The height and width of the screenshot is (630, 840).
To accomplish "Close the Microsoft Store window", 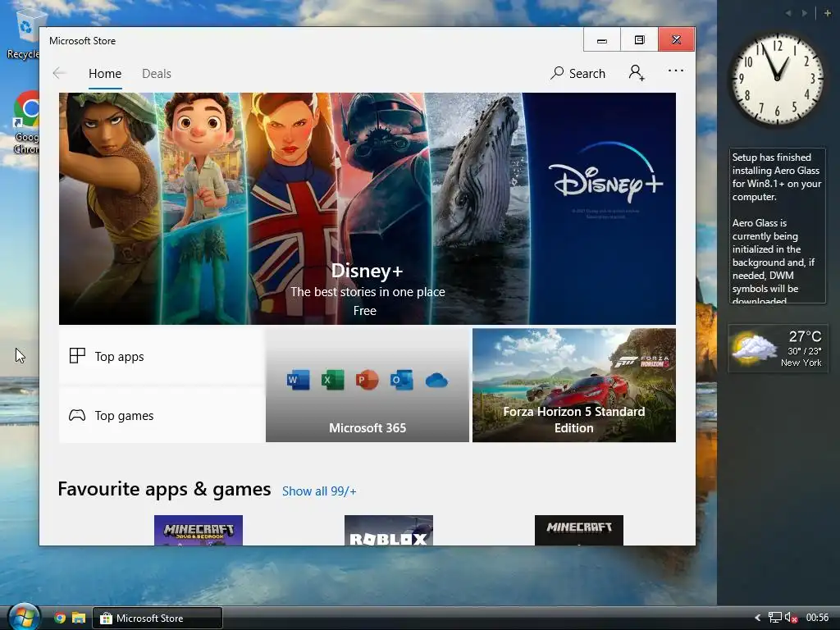I will 677,40.
